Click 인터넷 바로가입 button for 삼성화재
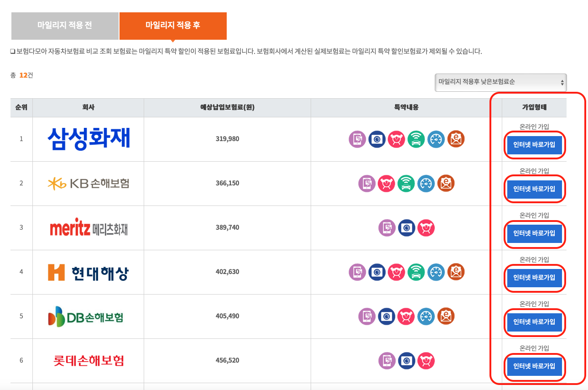 (x=534, y=145)
